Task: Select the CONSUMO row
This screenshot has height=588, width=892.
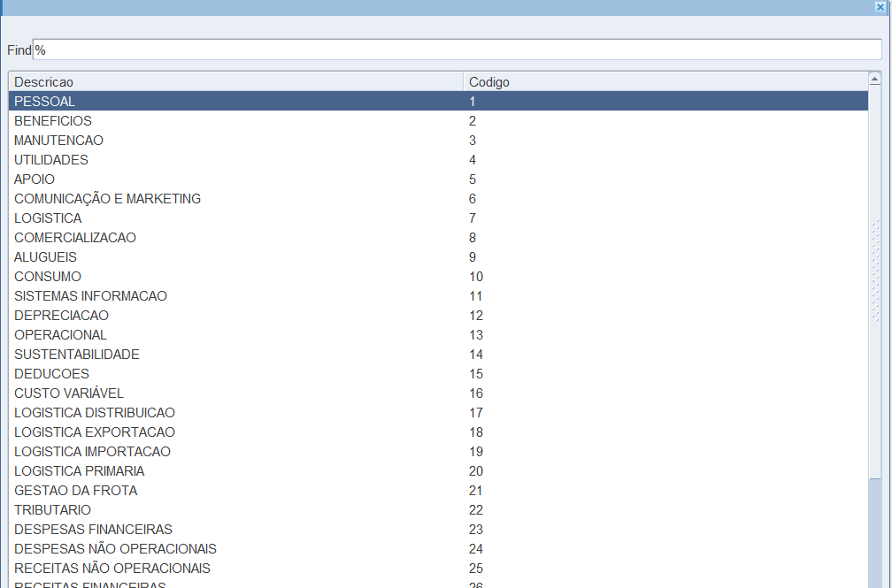Action: point(438,277)
